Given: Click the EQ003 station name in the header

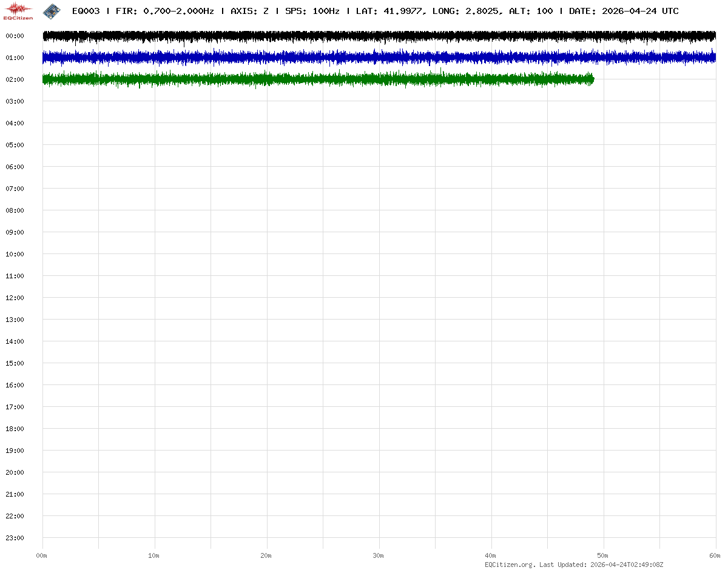Looking at the screenshot, I should [x=86, y=12].
